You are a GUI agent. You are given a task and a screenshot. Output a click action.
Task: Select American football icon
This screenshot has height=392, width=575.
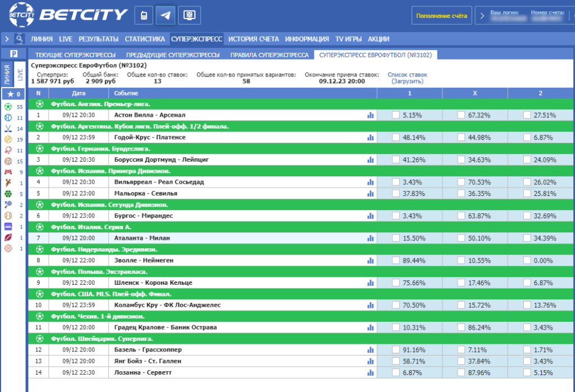click(8, 237)
